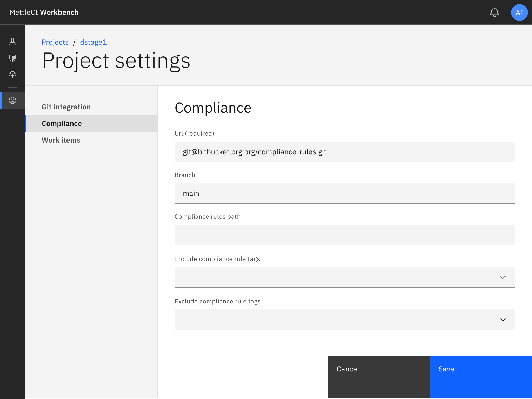Select the Compliance settings section
Viewport: 532px width, 399px height.
62,123
